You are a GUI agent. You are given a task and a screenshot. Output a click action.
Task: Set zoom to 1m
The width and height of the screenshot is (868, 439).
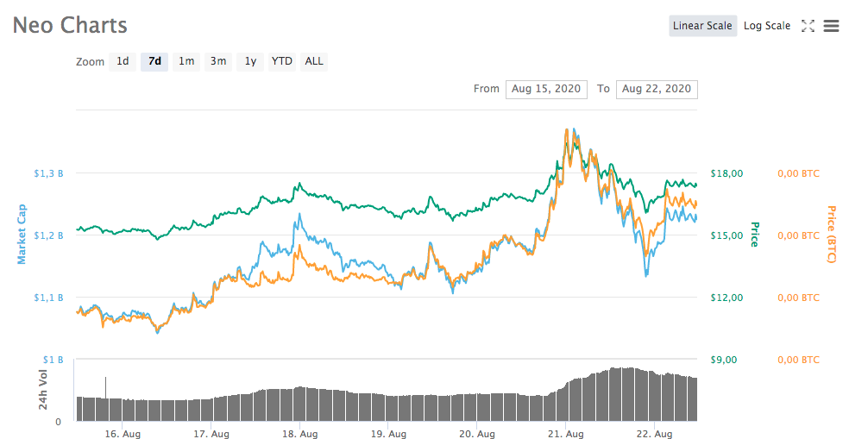[186, 61]
